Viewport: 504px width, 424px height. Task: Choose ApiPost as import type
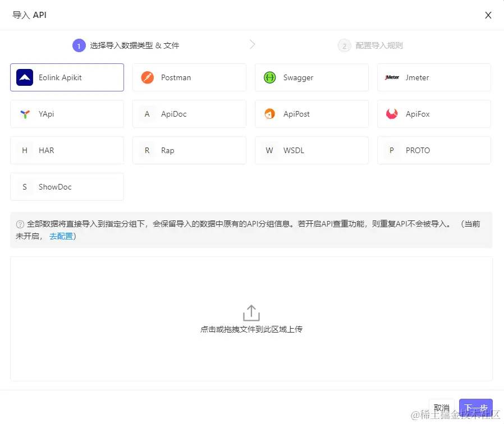(x=312, y=114)
